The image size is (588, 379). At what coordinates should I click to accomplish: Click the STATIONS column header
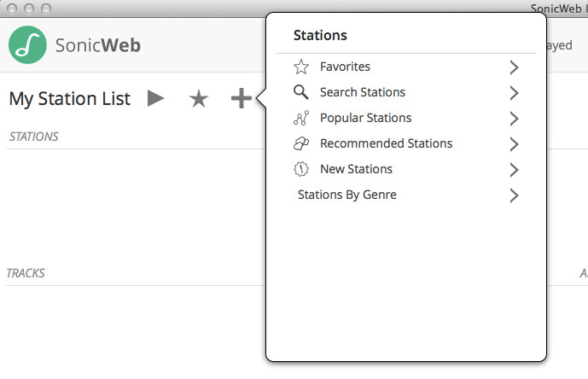pyautogui.click(x=33, y=137)
